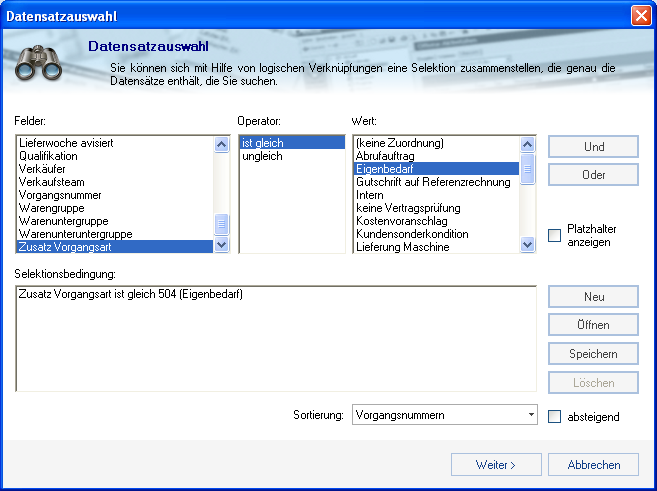Pick 'Verkäufer' from the Felder list
The height and width of the screenshot is (491, 657).
[42, 169]
